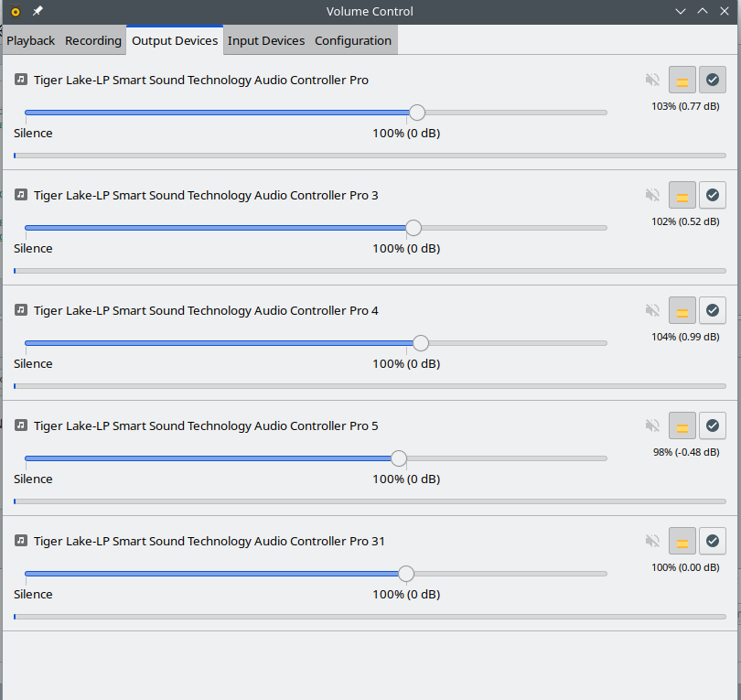Mute Audio Controller Pro 4 output
The width and height of the screenshot is (741, 700).
coord(652,310)
